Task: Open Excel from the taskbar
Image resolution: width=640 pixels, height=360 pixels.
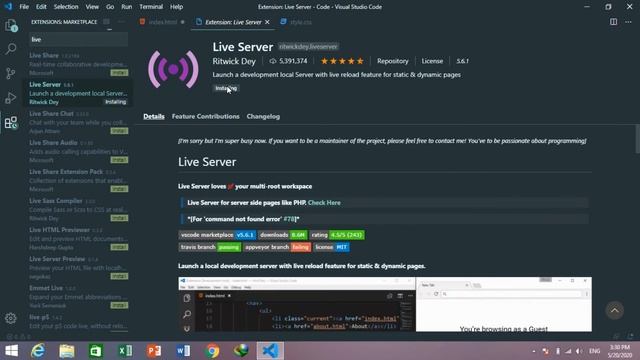Action: 125,351
